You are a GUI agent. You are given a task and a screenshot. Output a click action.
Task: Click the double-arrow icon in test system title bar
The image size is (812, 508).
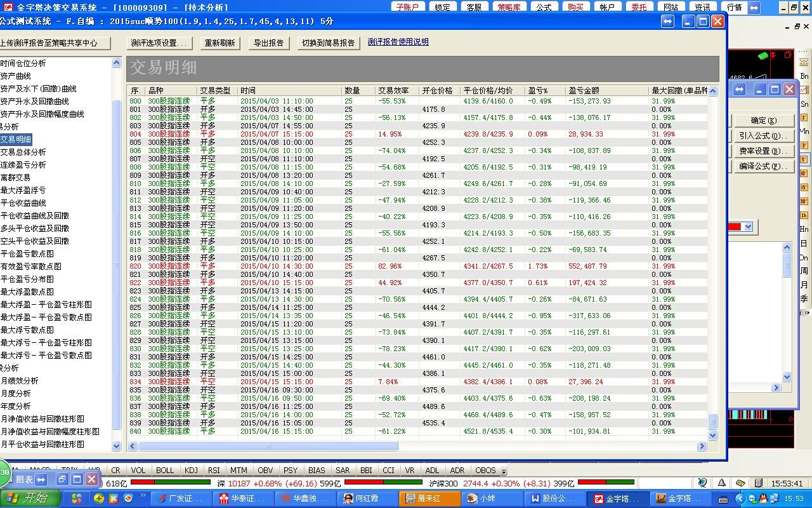point(667,22)
